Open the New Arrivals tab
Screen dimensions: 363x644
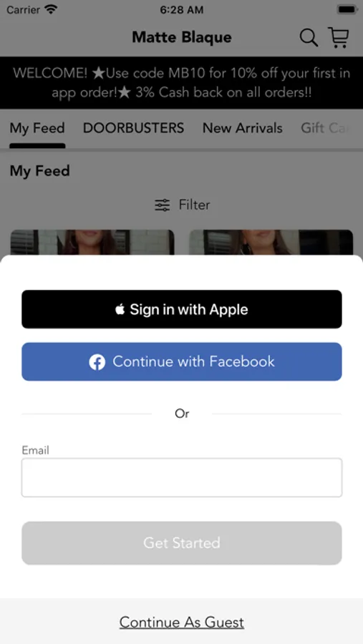(243, 128)
